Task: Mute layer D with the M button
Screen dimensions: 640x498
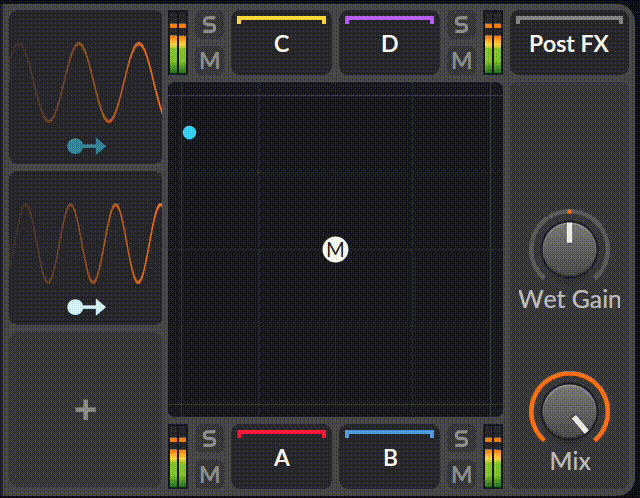Action: [461, 61]
